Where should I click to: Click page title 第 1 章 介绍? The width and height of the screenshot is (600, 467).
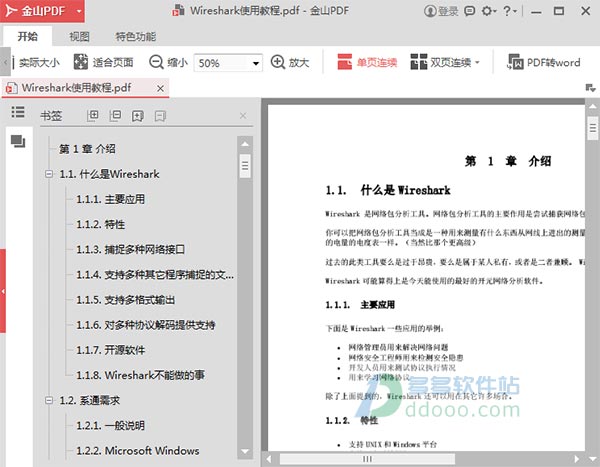[508, 161]
